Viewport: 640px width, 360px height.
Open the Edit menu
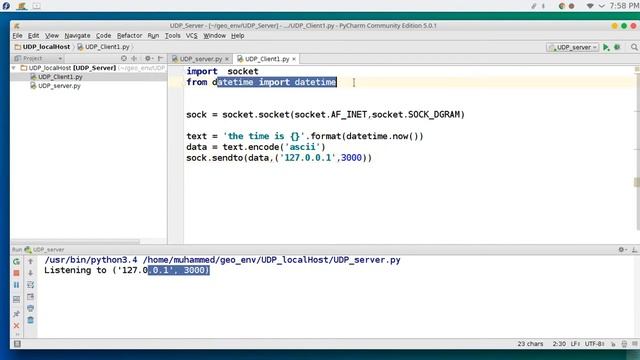coord(33,36)
